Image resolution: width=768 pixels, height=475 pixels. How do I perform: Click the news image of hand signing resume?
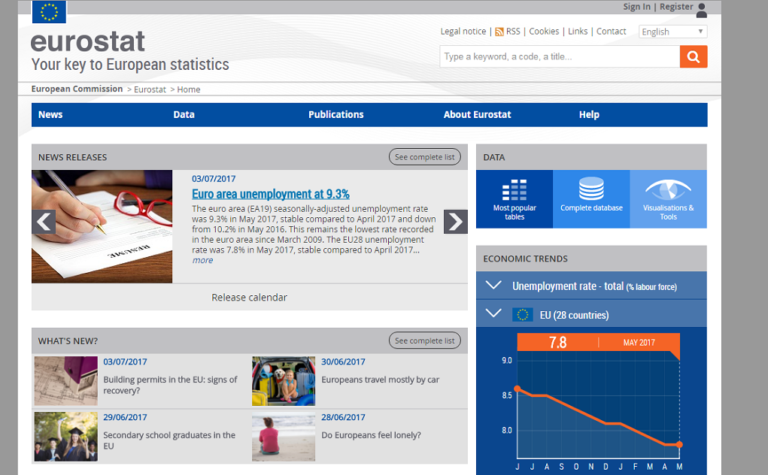102,226
